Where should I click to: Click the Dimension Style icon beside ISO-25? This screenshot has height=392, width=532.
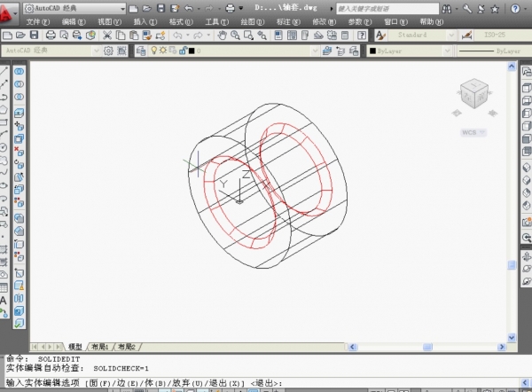[467, 35]
